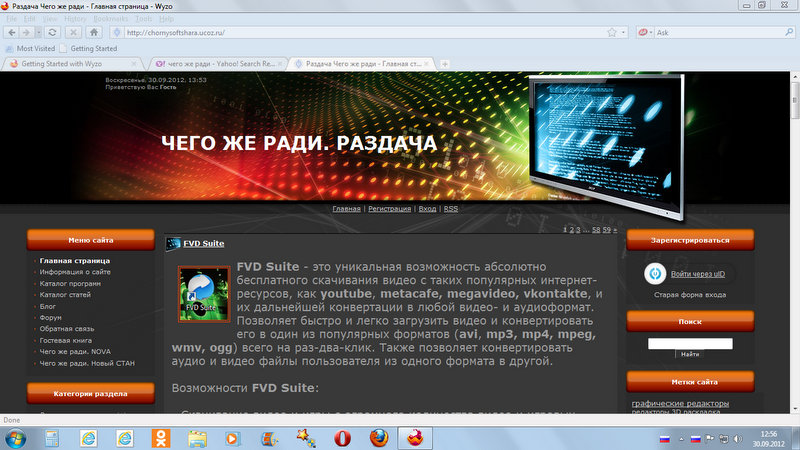Focus the site search input field
Viewport: 800px width, 450px height.
click(690, 343)
